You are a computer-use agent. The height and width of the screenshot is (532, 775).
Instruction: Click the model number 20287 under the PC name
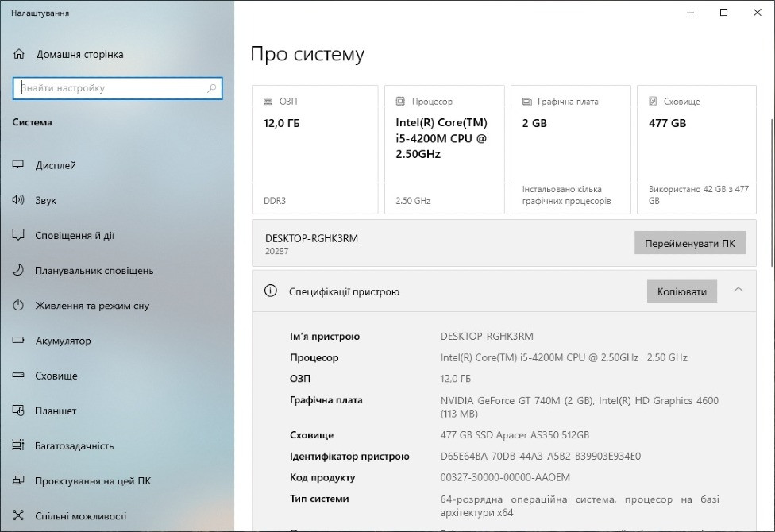(277, 251)
